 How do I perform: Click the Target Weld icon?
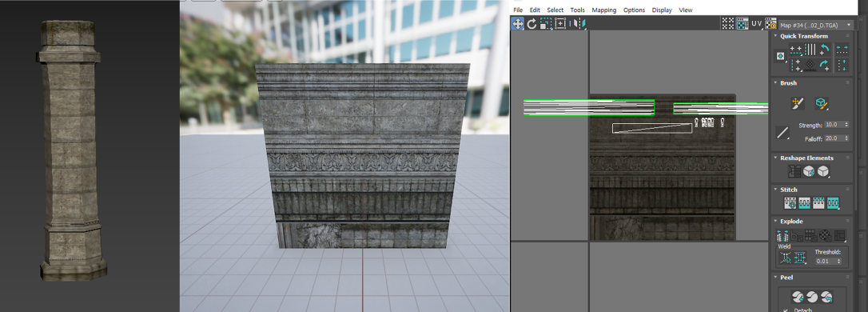click(x=785, y=257)
